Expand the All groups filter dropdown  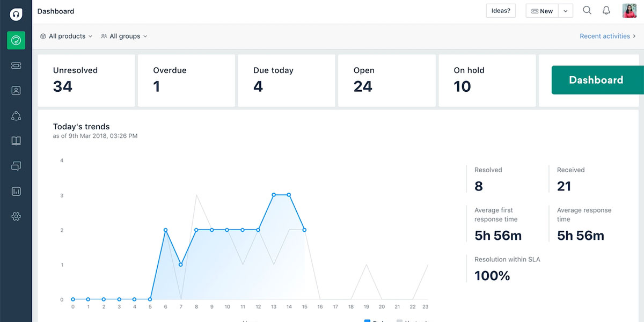(x=124, y=36)
